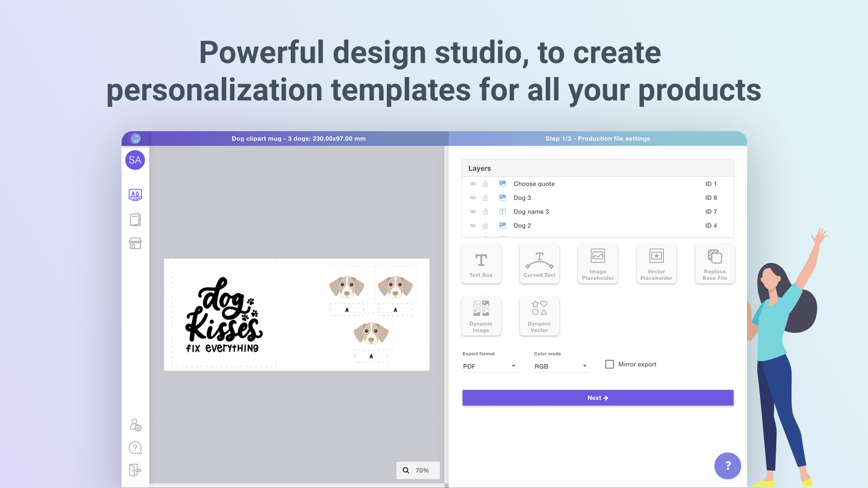
Task: Click the Next button
Action: pos(597,397)
